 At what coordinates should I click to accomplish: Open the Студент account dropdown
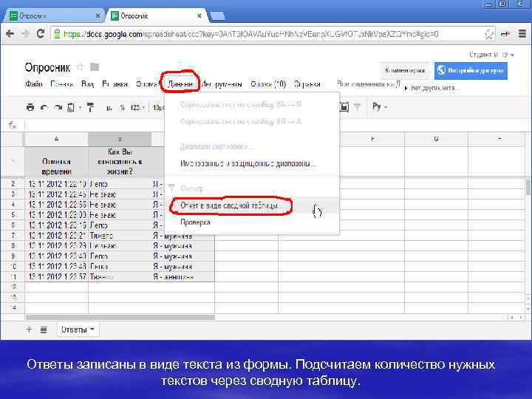(492, 55)
